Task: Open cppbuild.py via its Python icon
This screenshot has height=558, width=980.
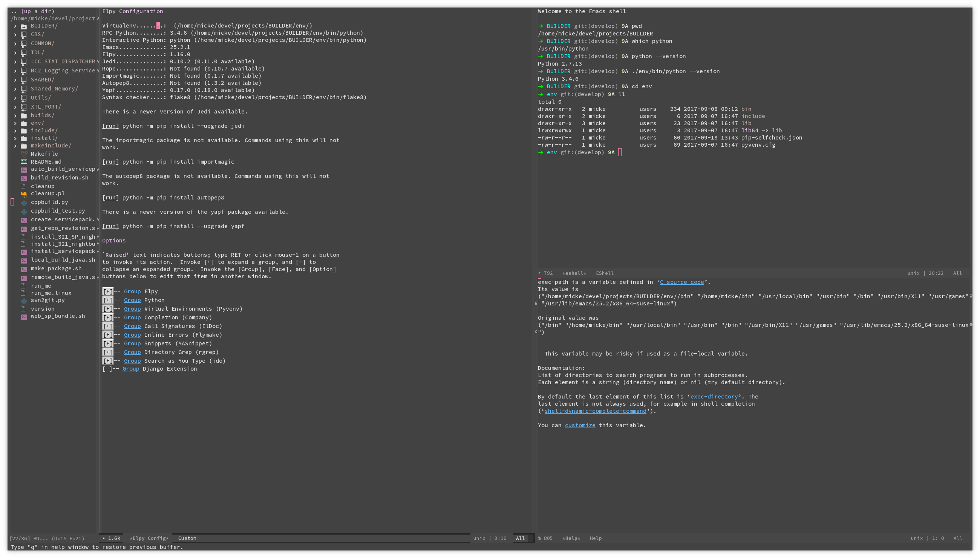Action: 24,202
